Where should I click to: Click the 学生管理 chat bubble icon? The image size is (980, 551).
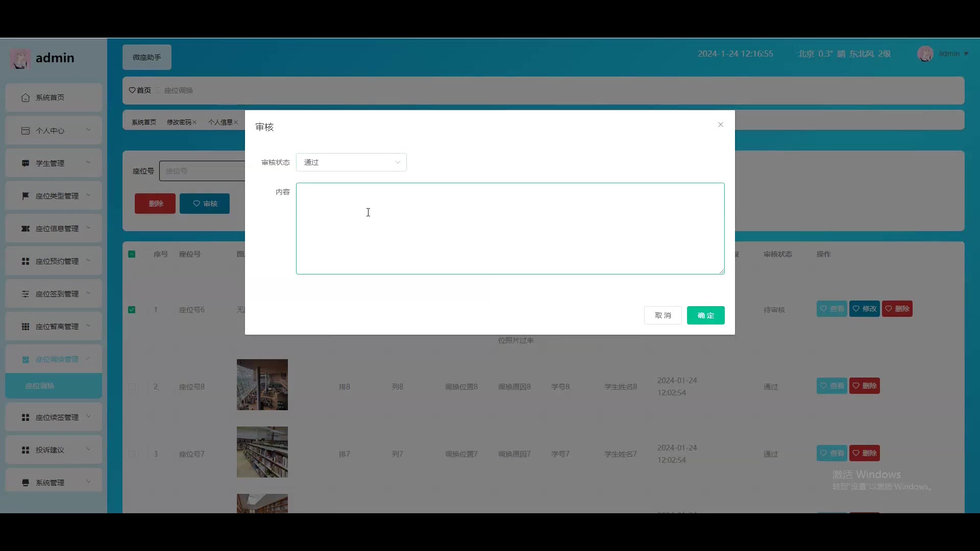pyautogui.click(x=26, y=163)
